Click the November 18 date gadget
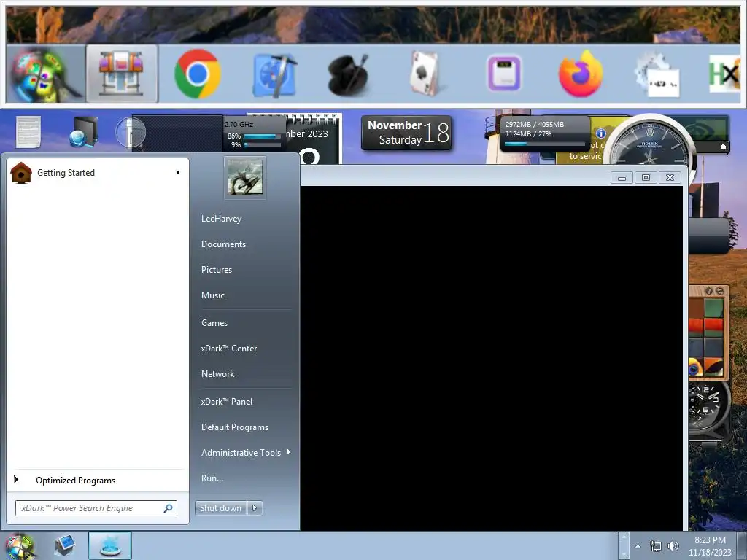The width and height of the screenshot is (747, 560). point(406,133)
